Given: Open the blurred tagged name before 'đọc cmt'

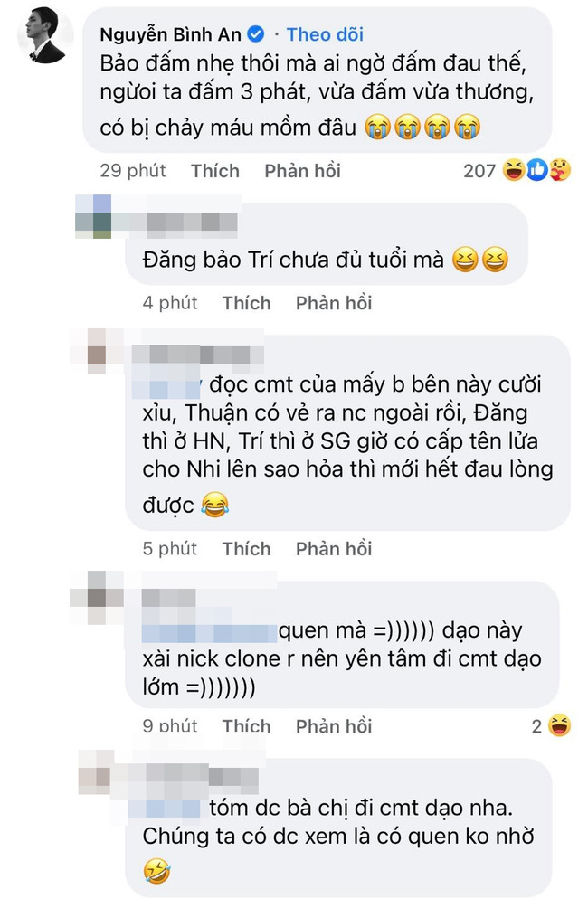Looking at the screenshot, I should [x=166, y=384].
